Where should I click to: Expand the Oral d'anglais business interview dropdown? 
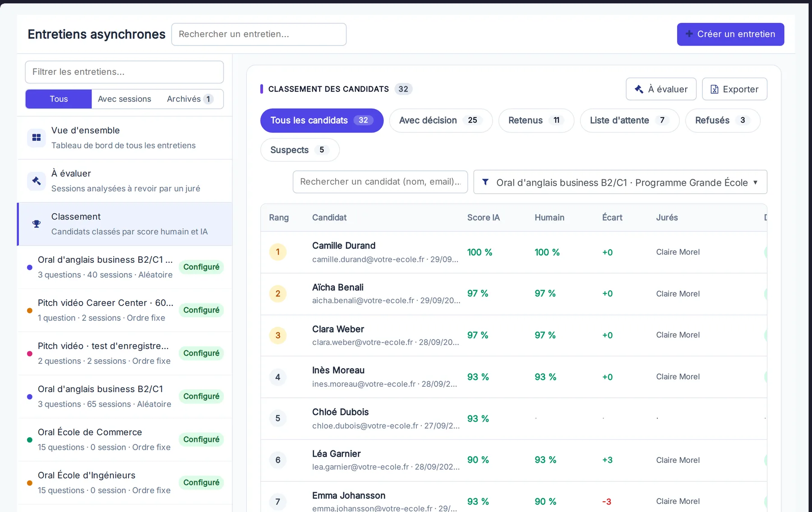620,182
